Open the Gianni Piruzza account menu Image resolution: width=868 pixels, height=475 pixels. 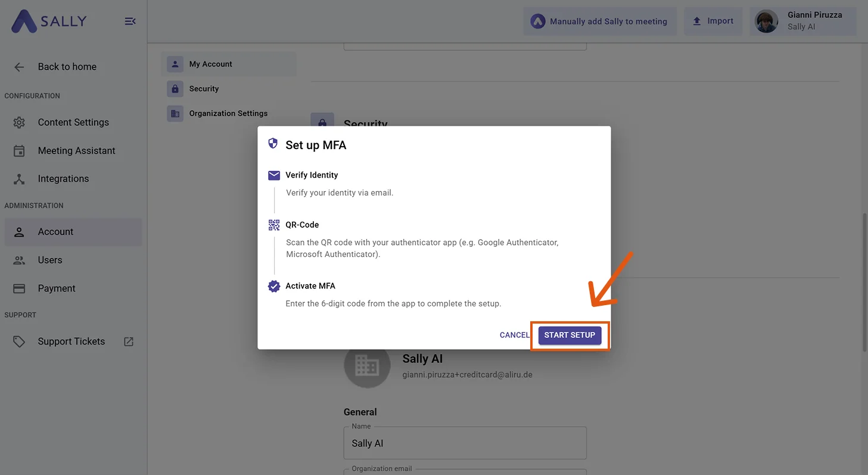[803, 21]
